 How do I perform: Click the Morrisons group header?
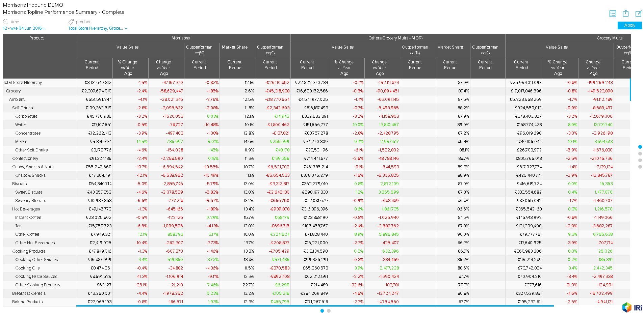pyautogui.click(x=183, y=38)
